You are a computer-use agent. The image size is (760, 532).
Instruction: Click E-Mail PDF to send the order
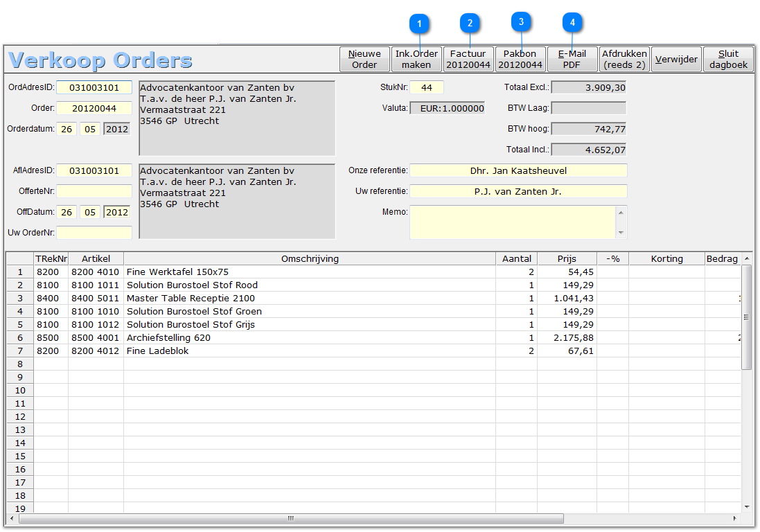click(572, 59)
